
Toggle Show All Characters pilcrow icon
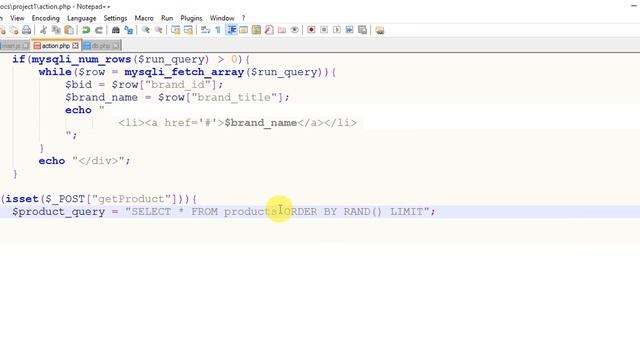pyautogui.click(x=218, y=30)
